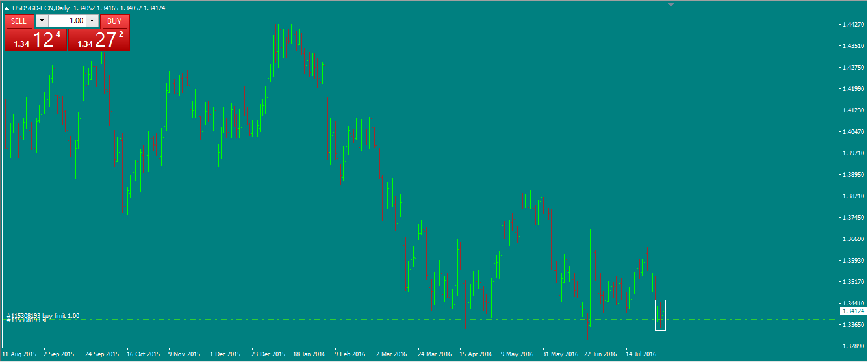The height and width of the screenshot is (362, 868).
Task: Click the 1 Dec 2015 date label
Action: (225, 355)
